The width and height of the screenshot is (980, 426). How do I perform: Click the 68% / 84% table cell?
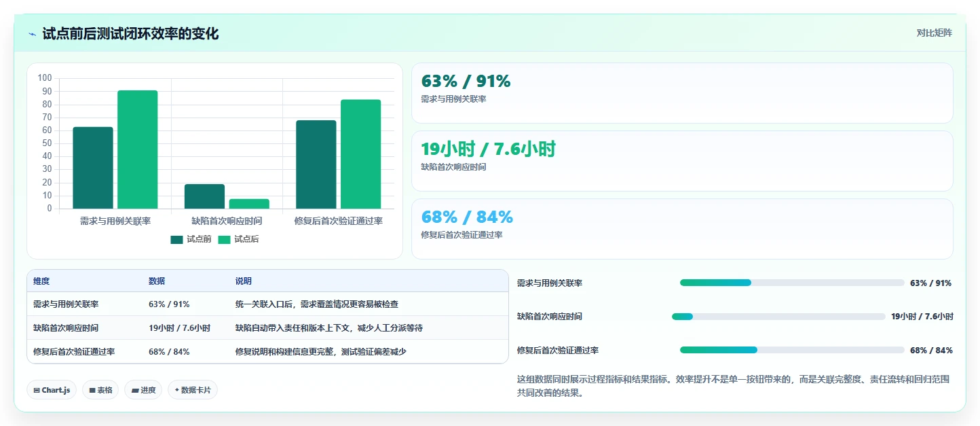(x=185, y=351)
